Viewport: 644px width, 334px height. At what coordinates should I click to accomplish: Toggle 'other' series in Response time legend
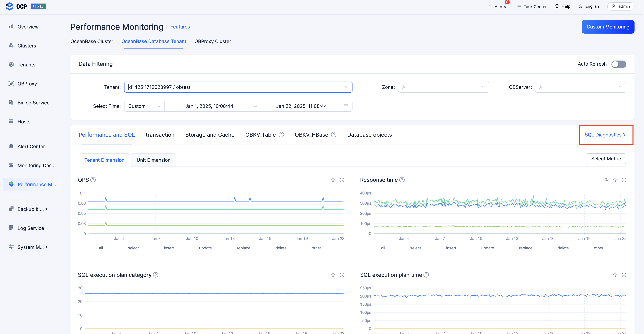(x=594, y=248)
